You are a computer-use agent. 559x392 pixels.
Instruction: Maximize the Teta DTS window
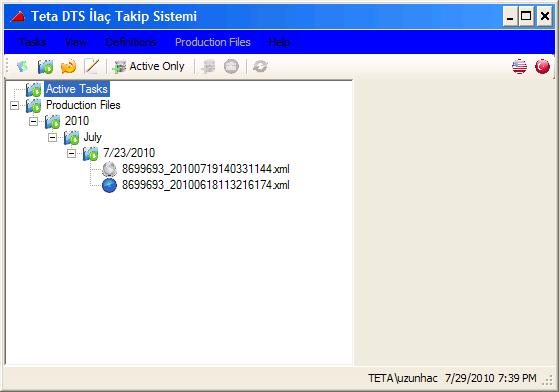click(526, 16)
